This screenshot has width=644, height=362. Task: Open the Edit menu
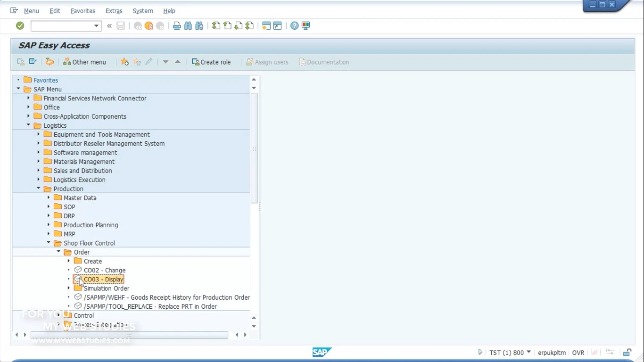[55, 11]
